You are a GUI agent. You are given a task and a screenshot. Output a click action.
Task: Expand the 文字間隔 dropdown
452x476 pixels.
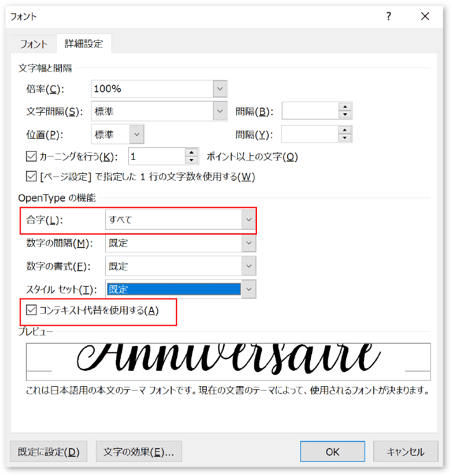click(x=220, y=111)
